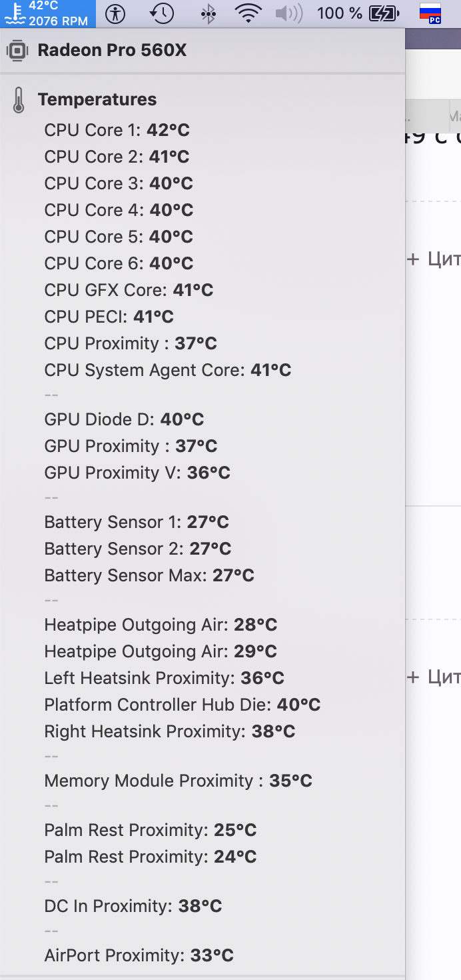Image resolution: width=461 pixels, height=980 pixels.
Task: Click the temperature and fan RPM menu bar item
Action: (x=48, y=13)
